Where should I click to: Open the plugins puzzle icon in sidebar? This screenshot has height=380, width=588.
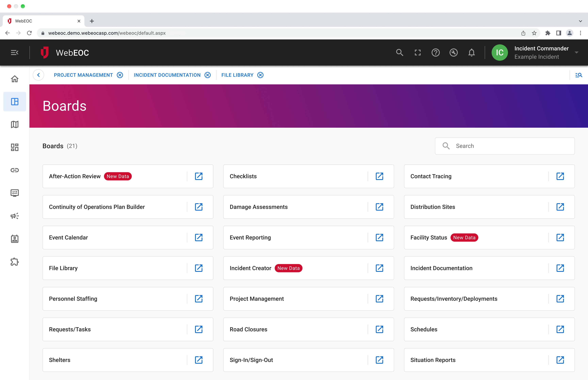click(15, 262)
